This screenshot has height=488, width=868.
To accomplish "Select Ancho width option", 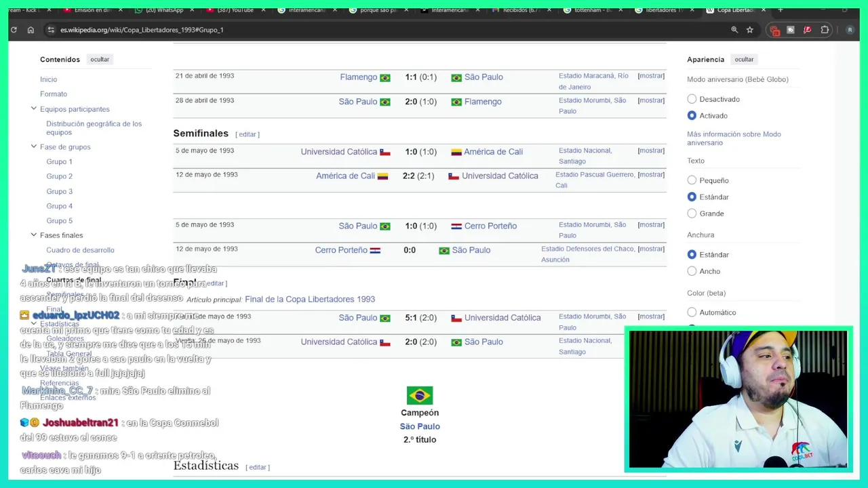I will [692, 271].
